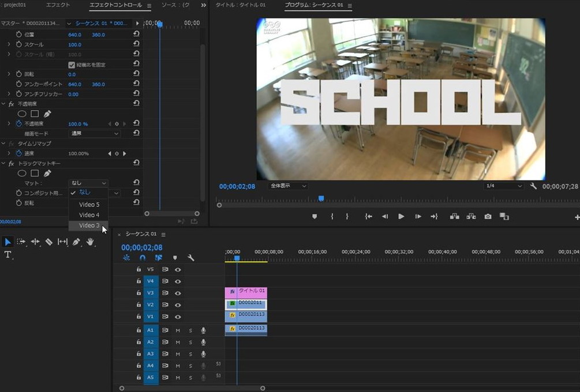Click the program monitor playhead scrubber
The image size is (580, 392).
pyautogui.click(x=321, y=198)
